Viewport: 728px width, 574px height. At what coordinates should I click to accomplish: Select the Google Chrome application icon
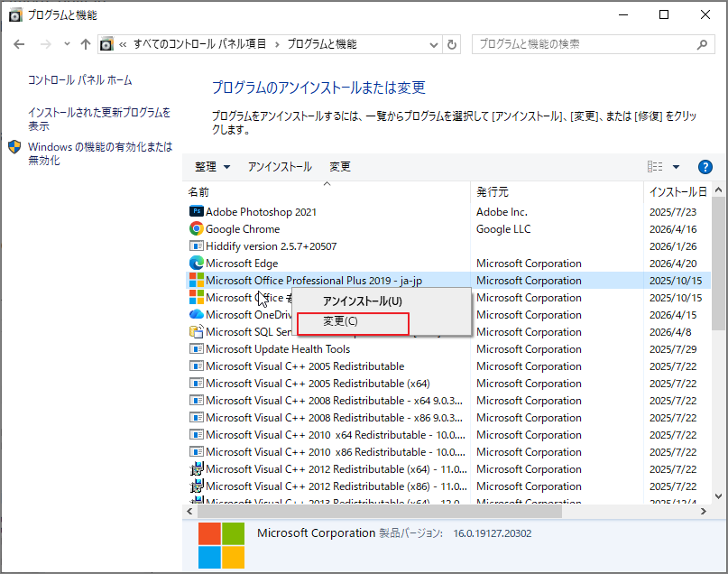pos(195,229)
